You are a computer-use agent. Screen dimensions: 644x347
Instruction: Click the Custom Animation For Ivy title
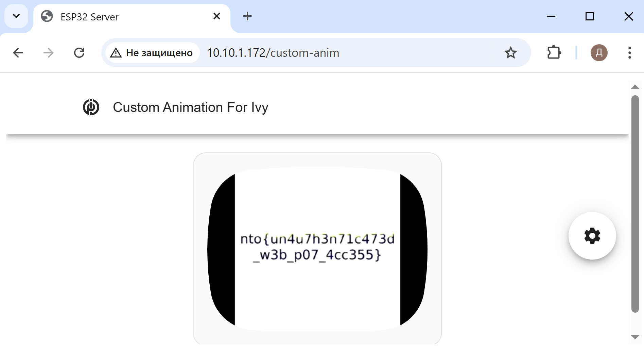point(190,107)
